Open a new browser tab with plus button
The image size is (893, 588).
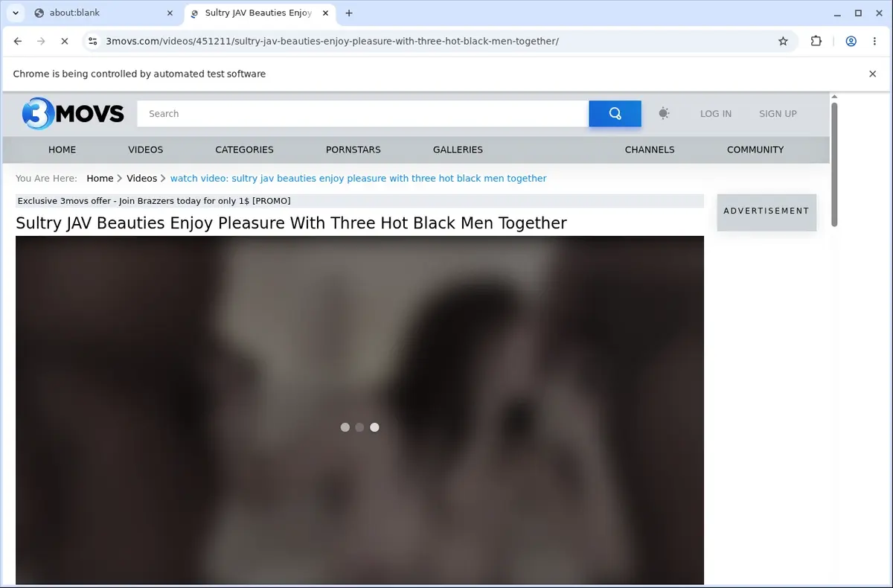tap(349, 13)
